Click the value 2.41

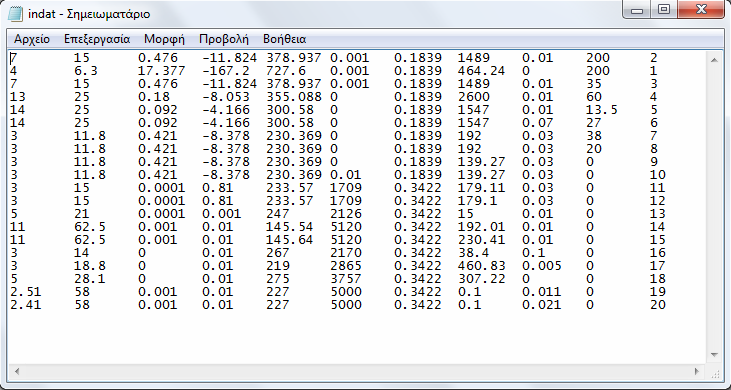(x=26, y=305)
